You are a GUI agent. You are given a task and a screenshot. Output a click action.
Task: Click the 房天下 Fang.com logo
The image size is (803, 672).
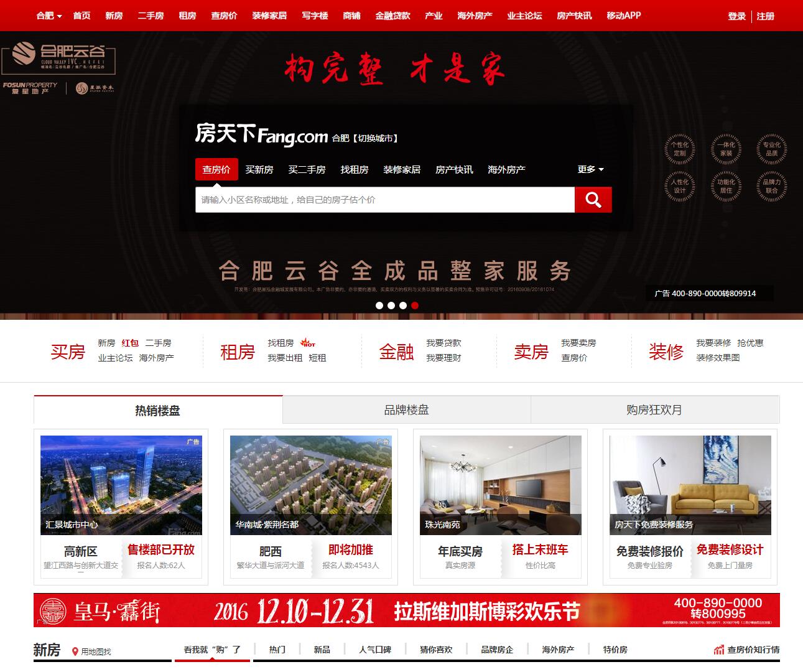[261, 134]
